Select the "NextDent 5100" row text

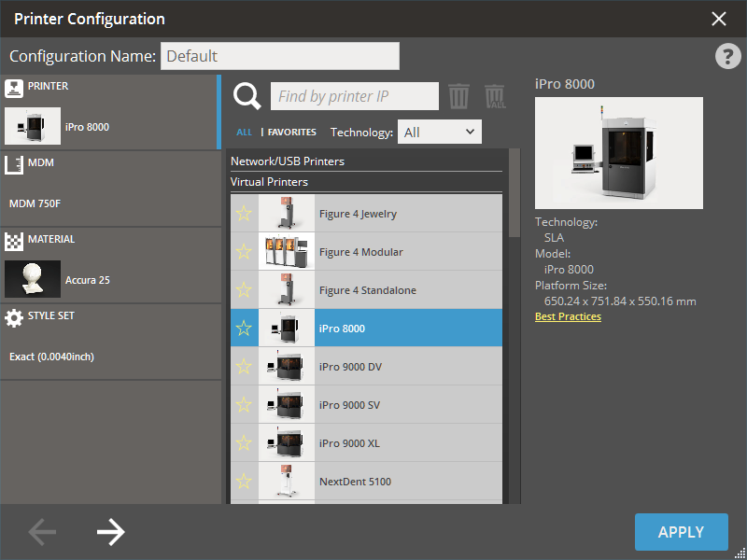pos(356,482)
